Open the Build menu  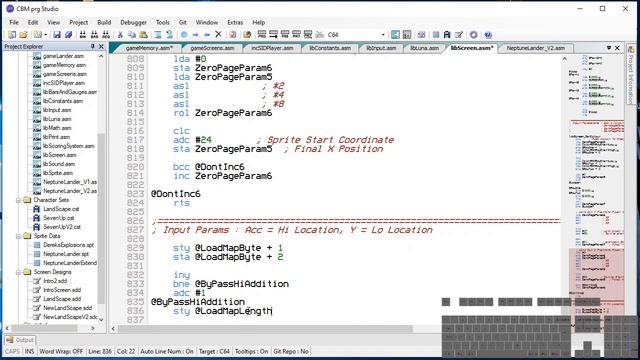tap(104, 22)
